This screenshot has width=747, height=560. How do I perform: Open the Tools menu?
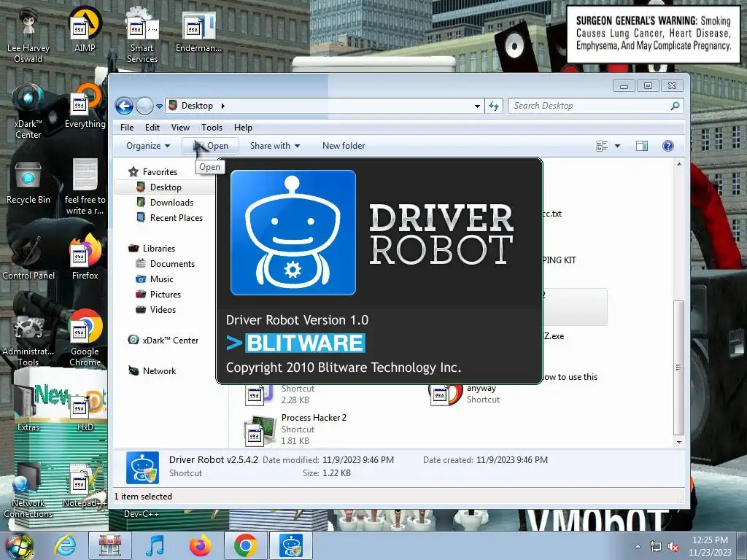click(x=212, y=128)
